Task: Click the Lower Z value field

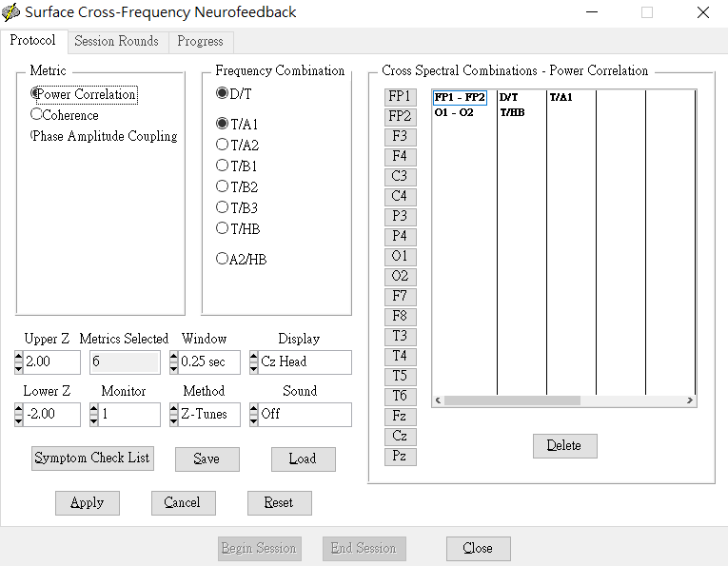Action: pyautogui.click(x=51, y=415)
